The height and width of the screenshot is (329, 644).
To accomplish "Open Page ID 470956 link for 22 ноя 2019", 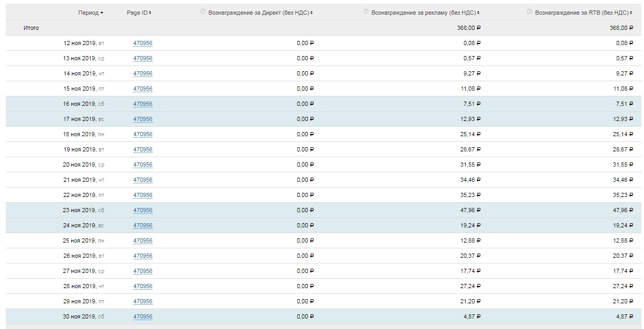I will pos(143,195).
